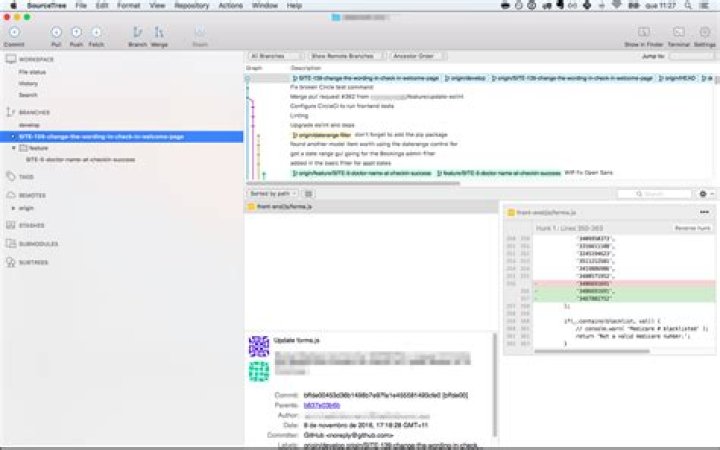Click the Subtrees section icon
Screen dimensions: 720x450
tap(11, 262)
